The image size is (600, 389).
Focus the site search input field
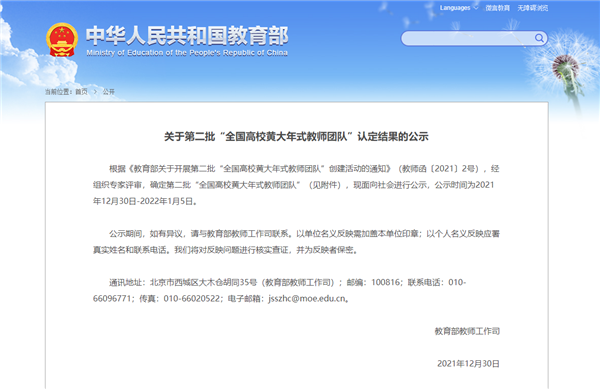pos(474,38)
